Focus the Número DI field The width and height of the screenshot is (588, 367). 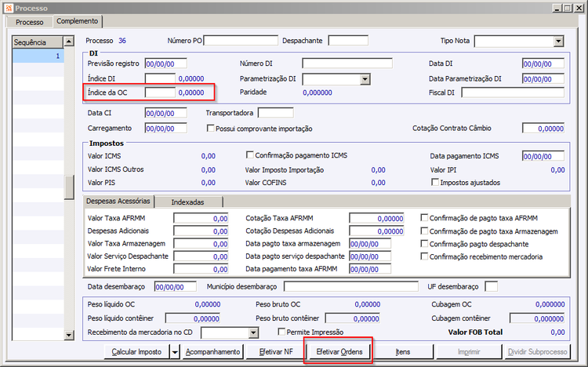click(347, 64)
